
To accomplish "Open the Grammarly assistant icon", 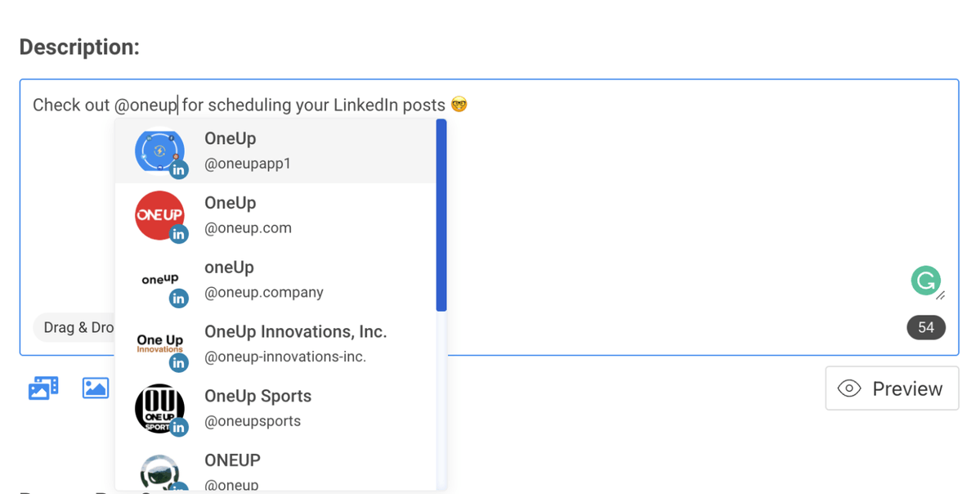I will pos(925,281).
